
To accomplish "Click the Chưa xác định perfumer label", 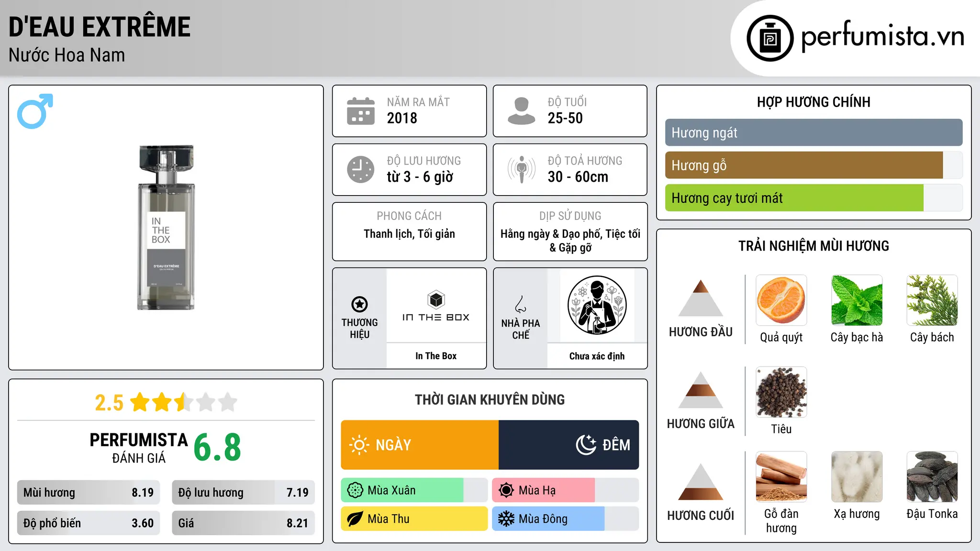I will pos(597,356).
